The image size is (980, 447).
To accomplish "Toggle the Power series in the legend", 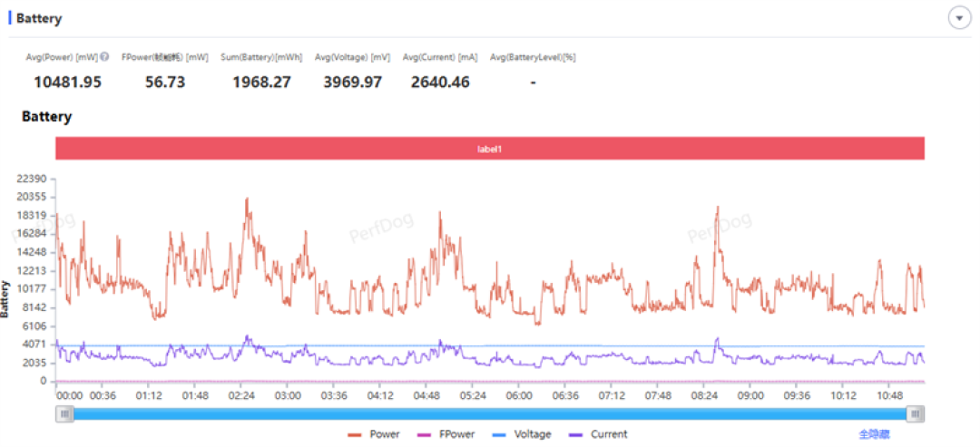I will click(374, 434).
